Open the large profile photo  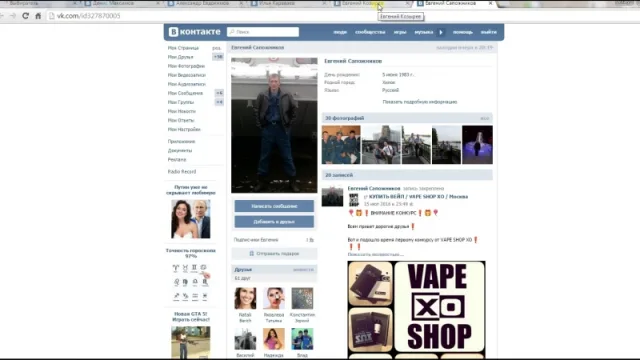pos(274,125)
